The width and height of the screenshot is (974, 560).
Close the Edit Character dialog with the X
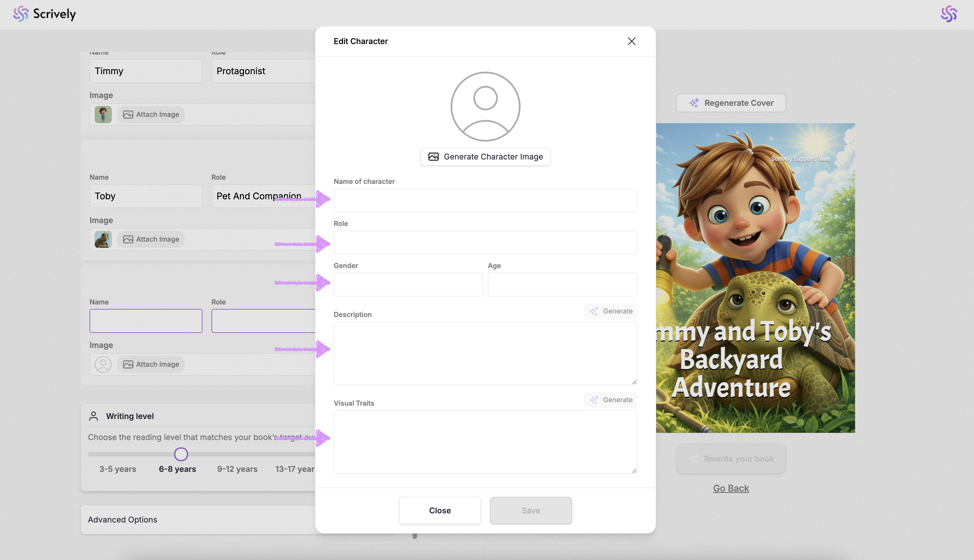click(631, 41)
